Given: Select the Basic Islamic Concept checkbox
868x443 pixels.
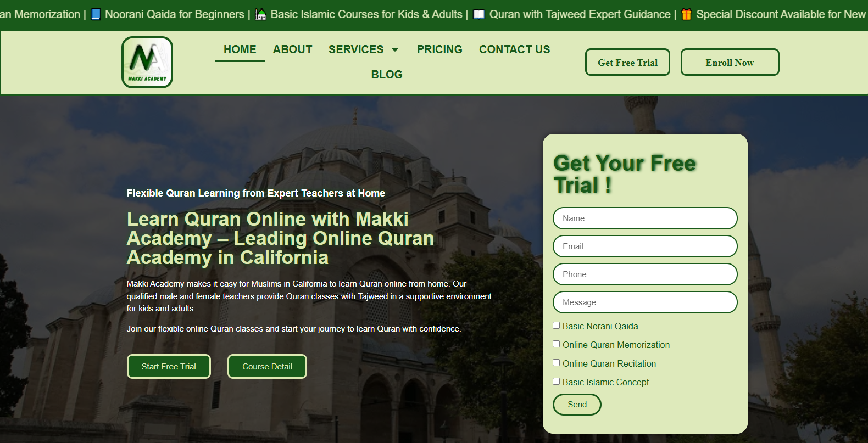Looking at the screenshot, I should (556, 382).
